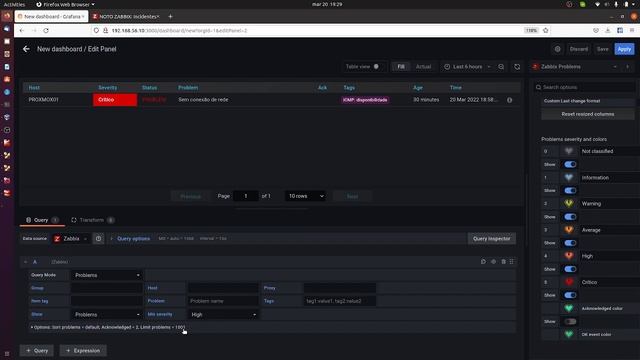This screenshot has height=360, width=640.
Task: Reload page with browser reload icon
Action: (x=46, y=31)
